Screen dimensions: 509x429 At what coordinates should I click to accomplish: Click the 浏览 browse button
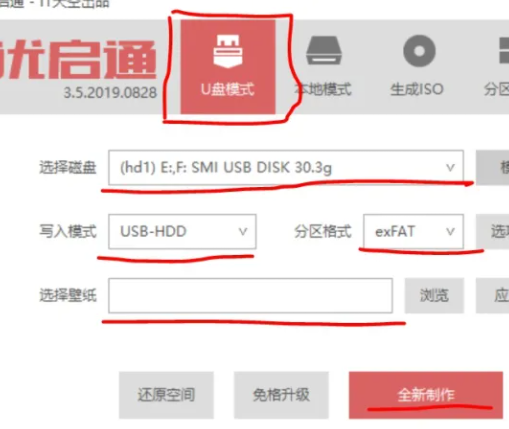pos(434,295)
